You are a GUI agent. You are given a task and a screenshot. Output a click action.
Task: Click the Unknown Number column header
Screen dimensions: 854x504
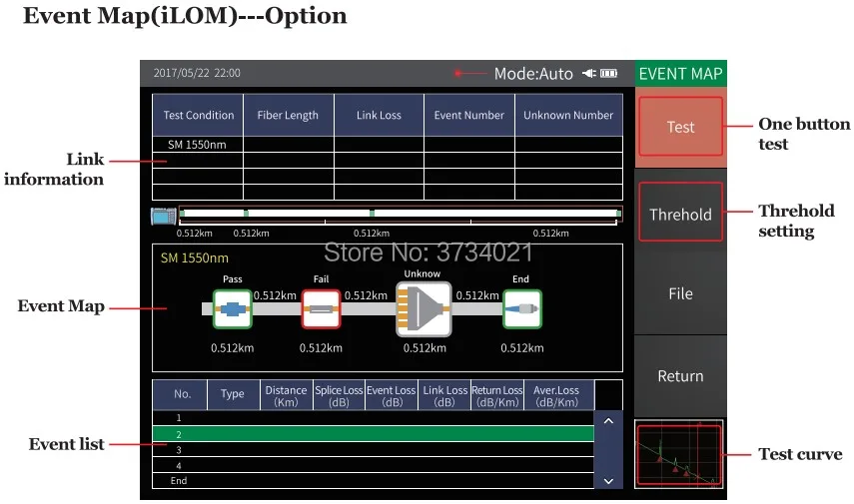tap(568, 115)
